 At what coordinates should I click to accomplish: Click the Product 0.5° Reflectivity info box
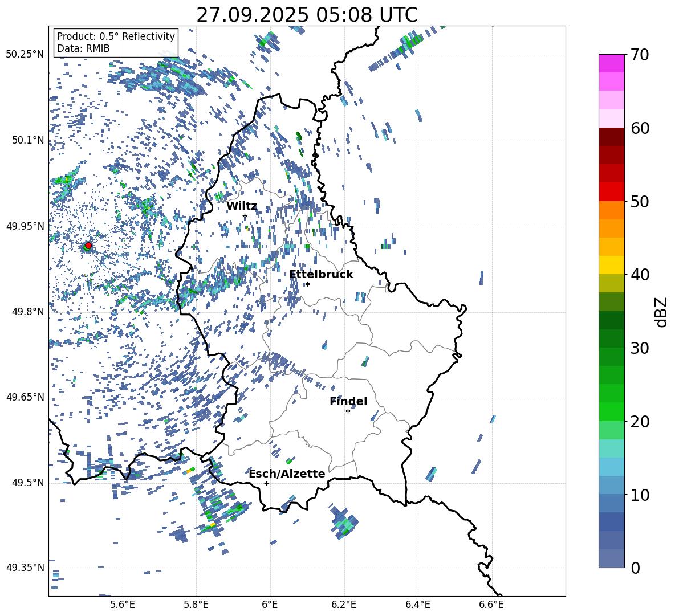coord(116,43)
